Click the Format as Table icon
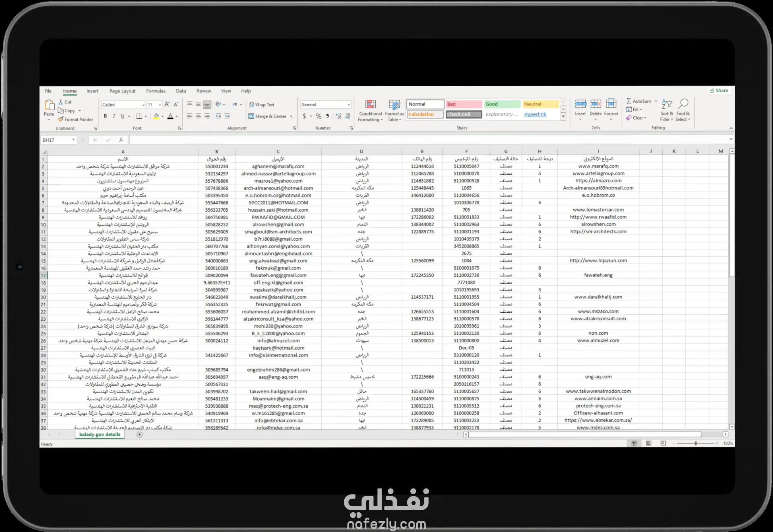This screenshot has height=532, width=773. pyautogui.click(x=394, y=110)
